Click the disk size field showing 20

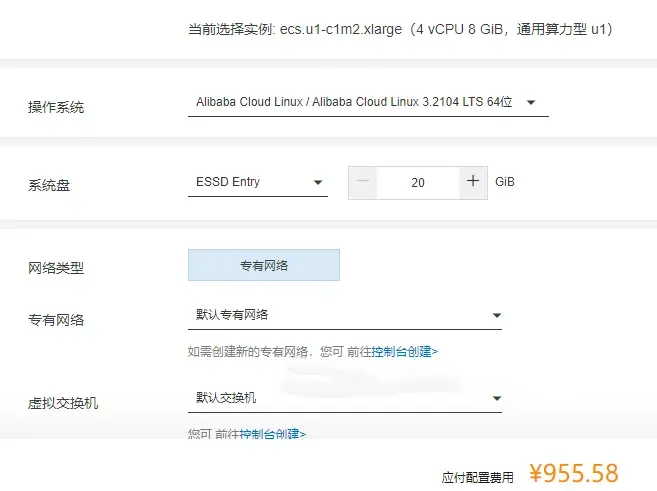pos(418,183)
